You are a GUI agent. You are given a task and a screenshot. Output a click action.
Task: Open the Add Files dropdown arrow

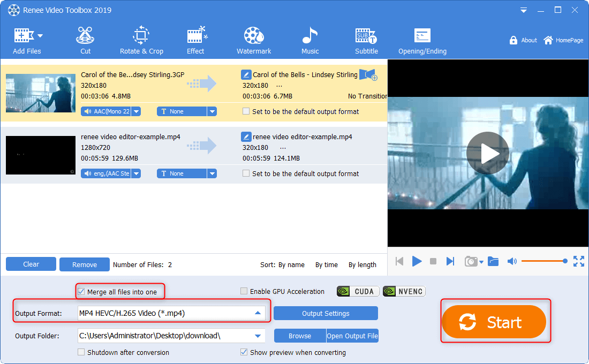click(40, 36)
